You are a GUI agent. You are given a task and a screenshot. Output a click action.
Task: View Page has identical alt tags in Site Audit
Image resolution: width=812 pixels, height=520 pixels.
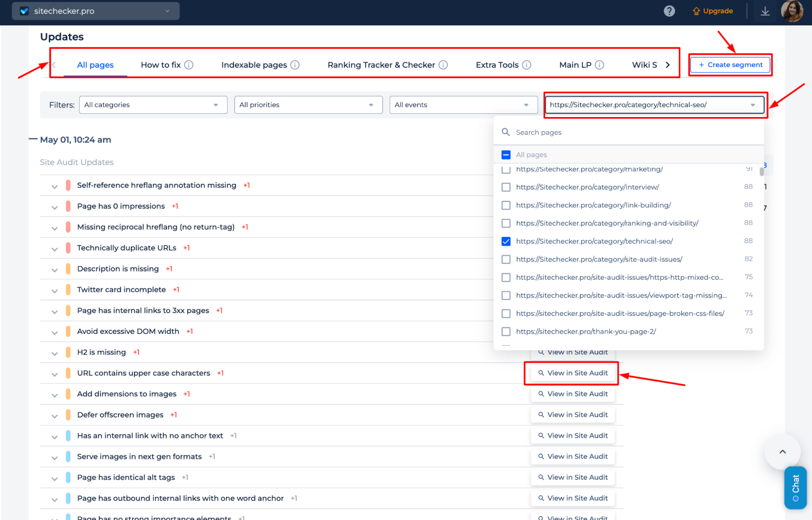(573, 477)
